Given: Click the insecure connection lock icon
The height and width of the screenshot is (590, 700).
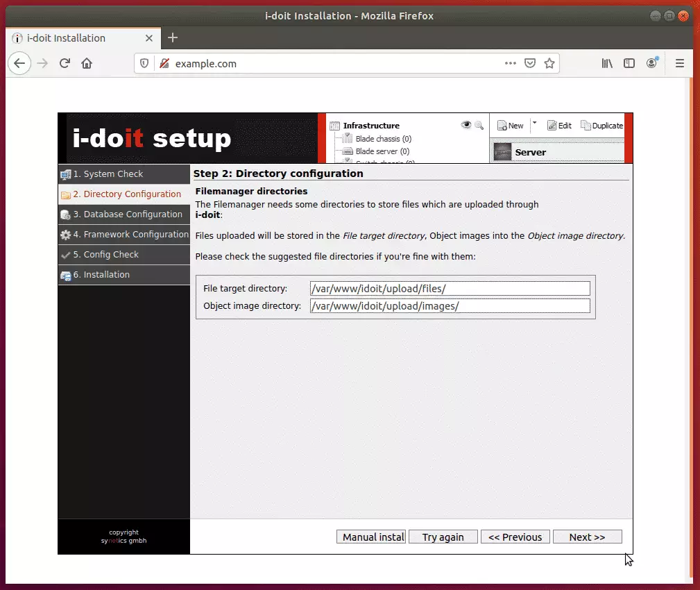Looking at the screenshot, I should coord(164,63).
